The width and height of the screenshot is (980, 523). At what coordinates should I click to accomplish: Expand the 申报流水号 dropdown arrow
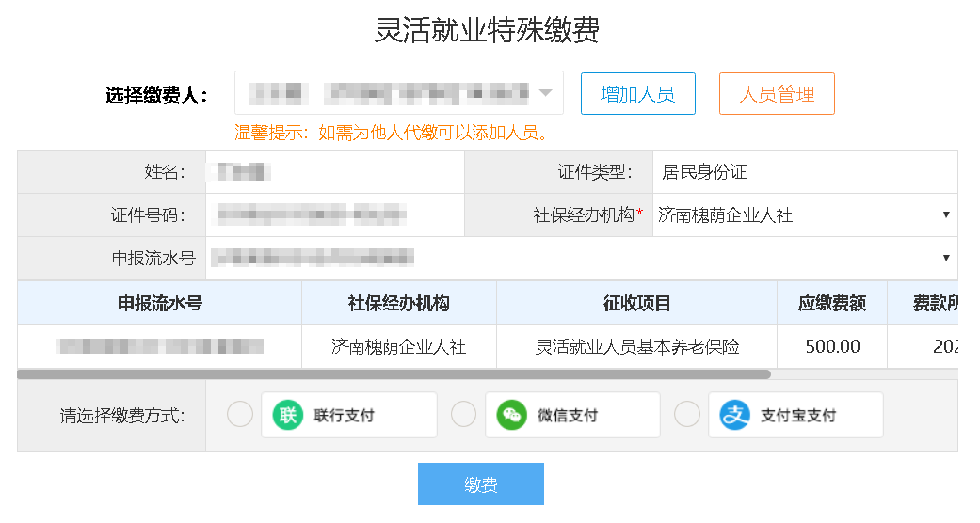(x=946, y=258)
